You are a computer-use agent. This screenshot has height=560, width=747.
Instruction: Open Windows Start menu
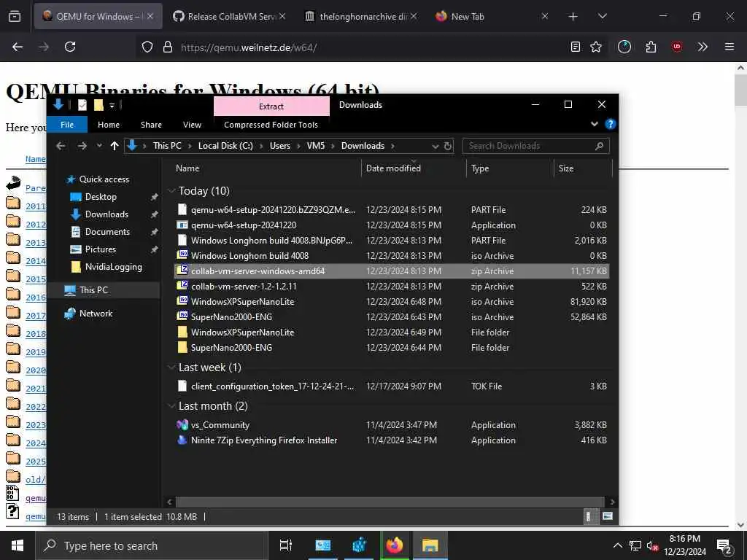click(18, 545)
